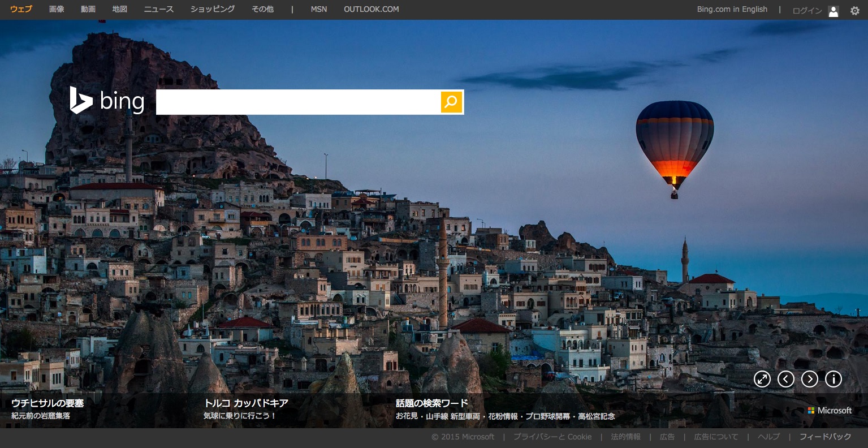Click the ログイン sign-in link
Viewport: 868px width, 448px height.
[x=807, y=11]
